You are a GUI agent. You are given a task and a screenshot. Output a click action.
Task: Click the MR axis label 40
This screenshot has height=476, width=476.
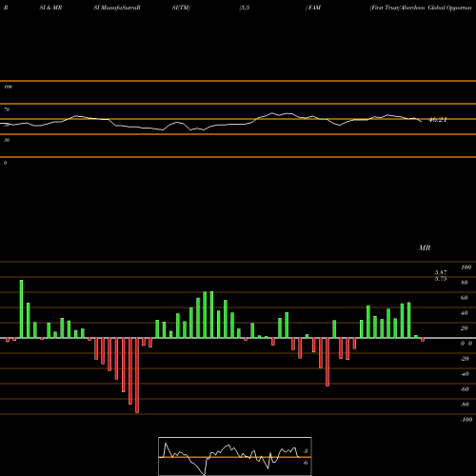point(465,313)
